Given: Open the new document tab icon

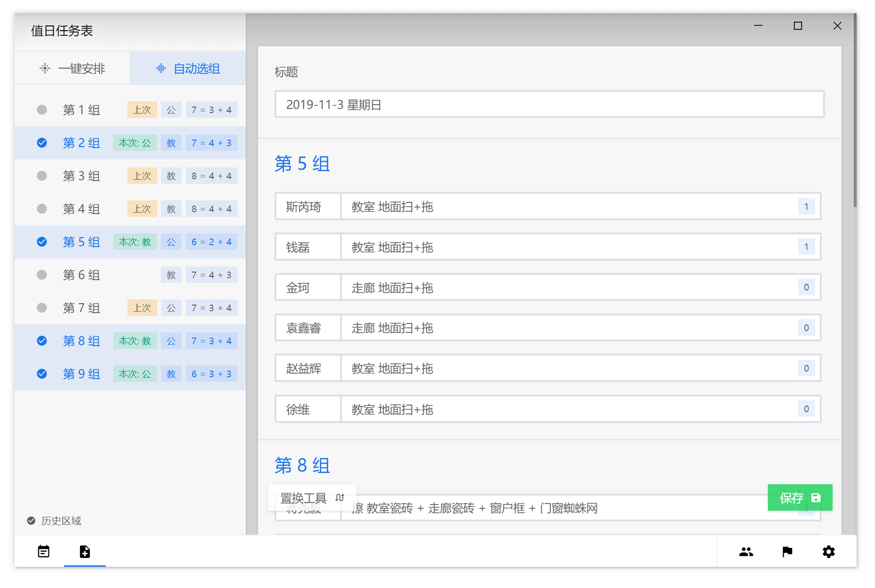Looking at the screenshot, I should coord(85,551).
